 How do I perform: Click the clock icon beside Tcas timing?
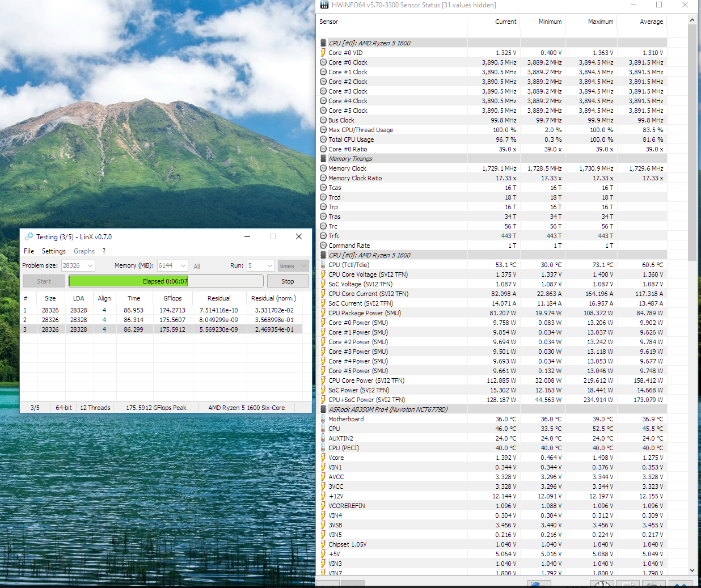(x=323, y=188)
